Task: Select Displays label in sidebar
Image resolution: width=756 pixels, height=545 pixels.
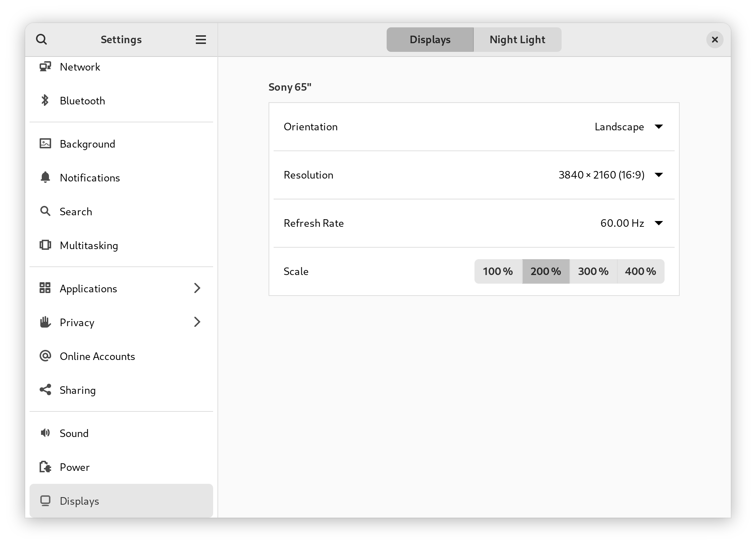Action: coord(79,501)
